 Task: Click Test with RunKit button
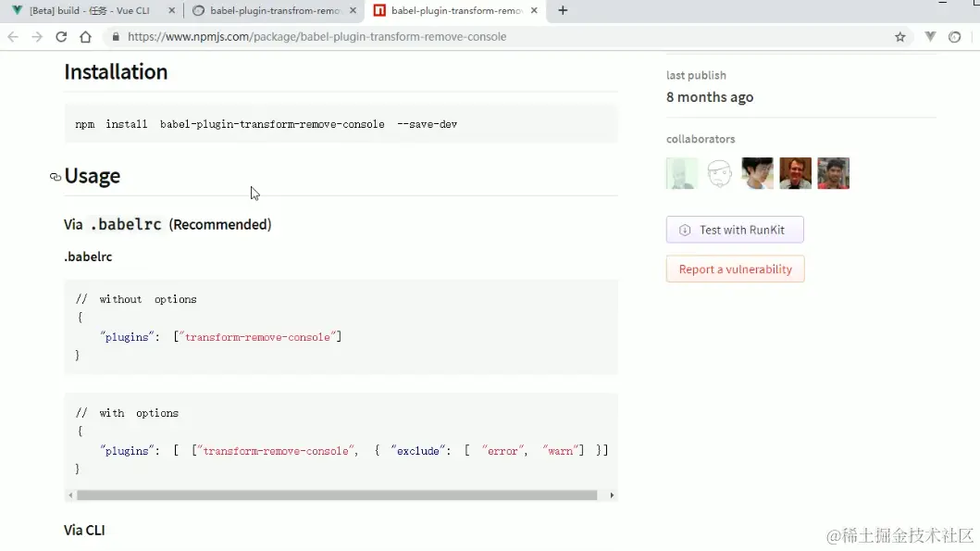(x=735, y=230)
